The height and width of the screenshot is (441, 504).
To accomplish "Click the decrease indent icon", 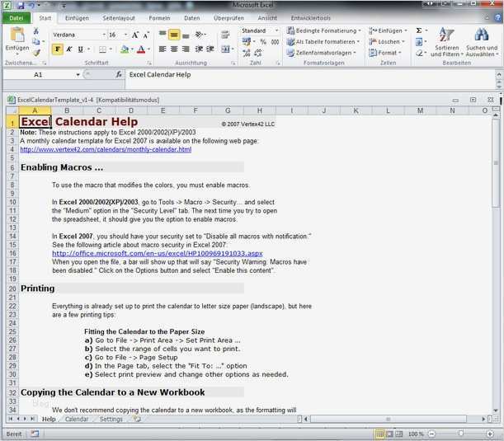I will tap(199, 49).
